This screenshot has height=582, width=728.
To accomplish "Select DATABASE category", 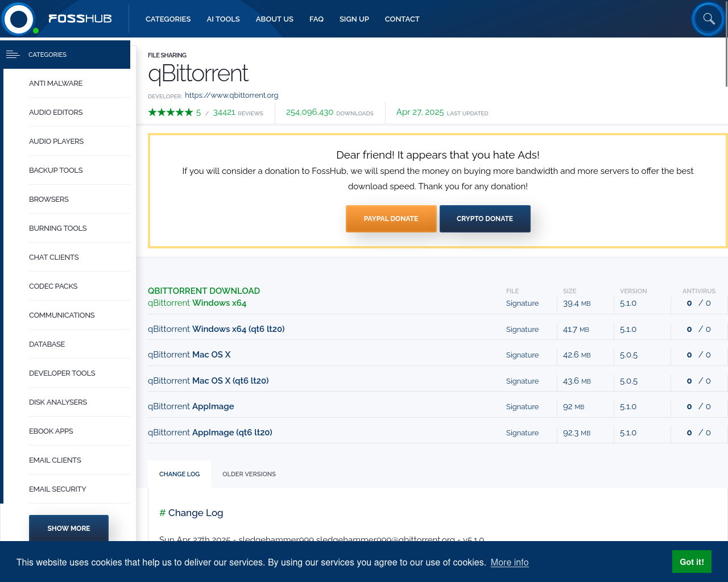I will tap(47, 344).
